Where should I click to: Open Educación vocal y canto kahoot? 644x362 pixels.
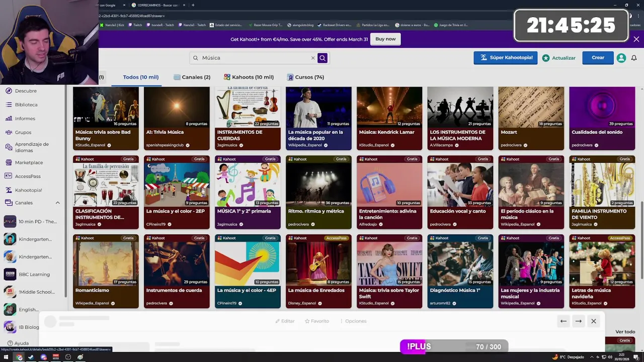(x=460, y=192)
